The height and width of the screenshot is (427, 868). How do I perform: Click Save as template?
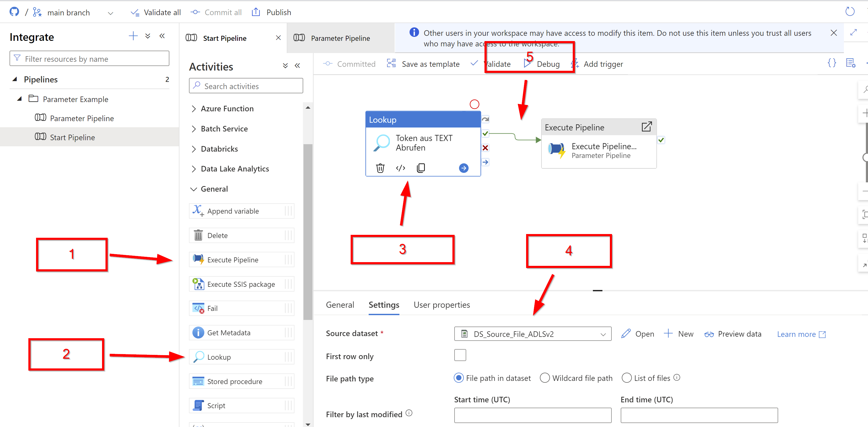pyautogui.click(x=423, y=64)
